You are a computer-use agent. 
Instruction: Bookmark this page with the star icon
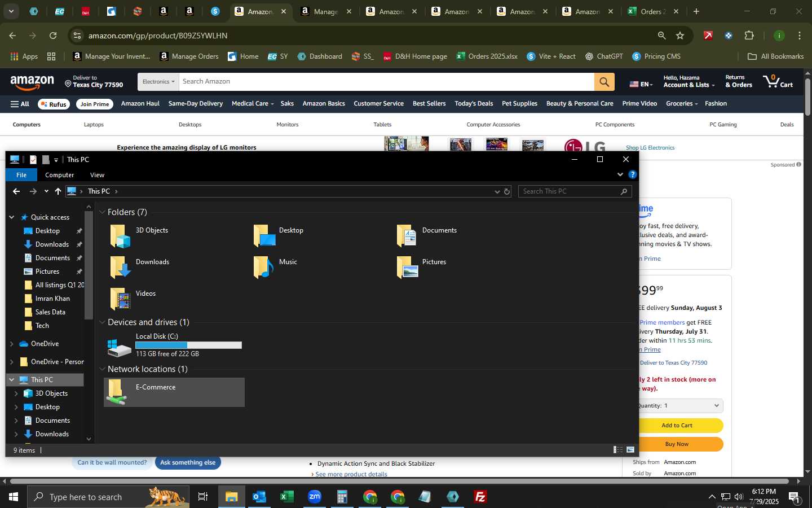pyautogui.click(x=680, y=36)
